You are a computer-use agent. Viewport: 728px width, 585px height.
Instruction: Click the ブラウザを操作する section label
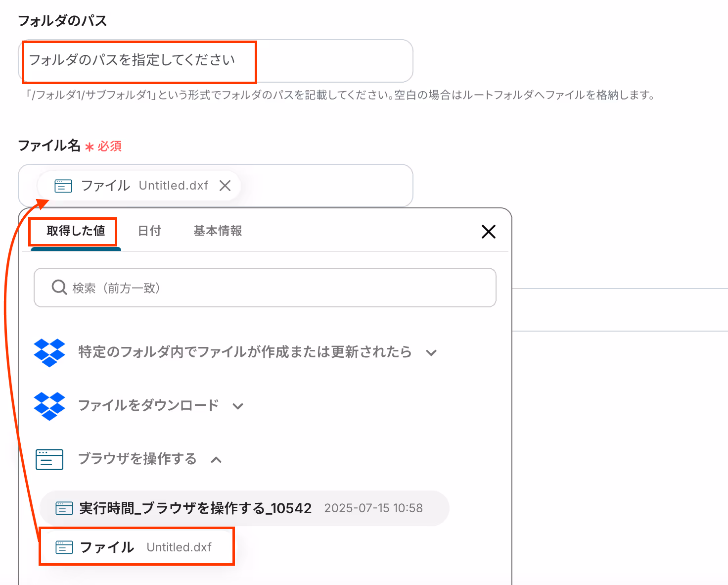pyautogui.click(x=137, y=459)
